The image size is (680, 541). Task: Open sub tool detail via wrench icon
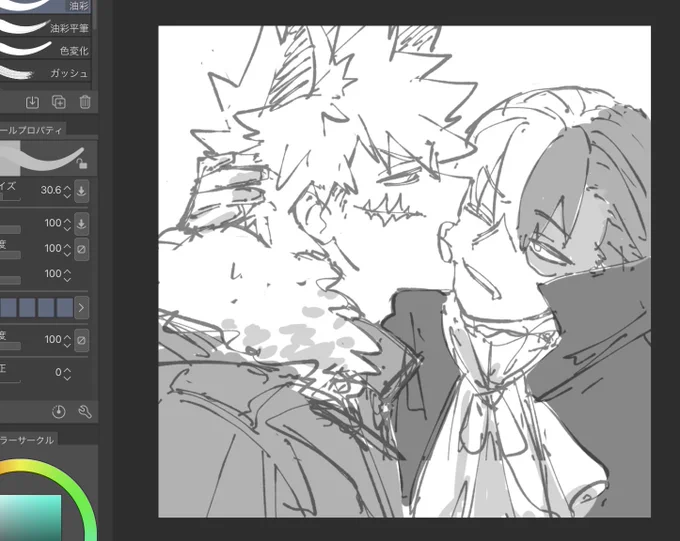pos(85,411)
